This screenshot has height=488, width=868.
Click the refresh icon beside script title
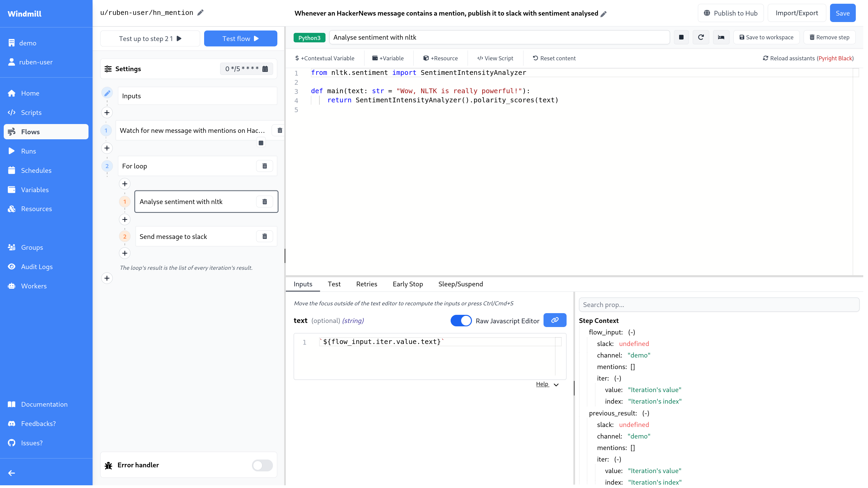pyautogui.click(x=701, y=37)
